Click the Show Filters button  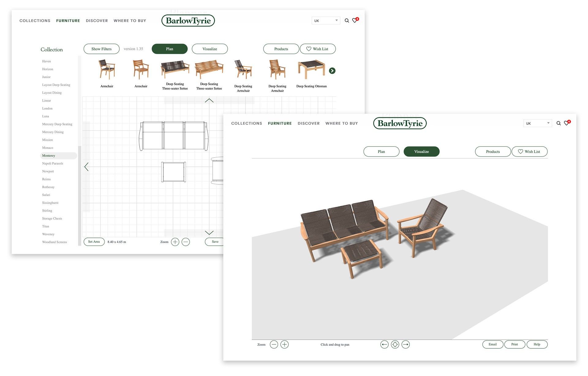(x=101, y=49)
